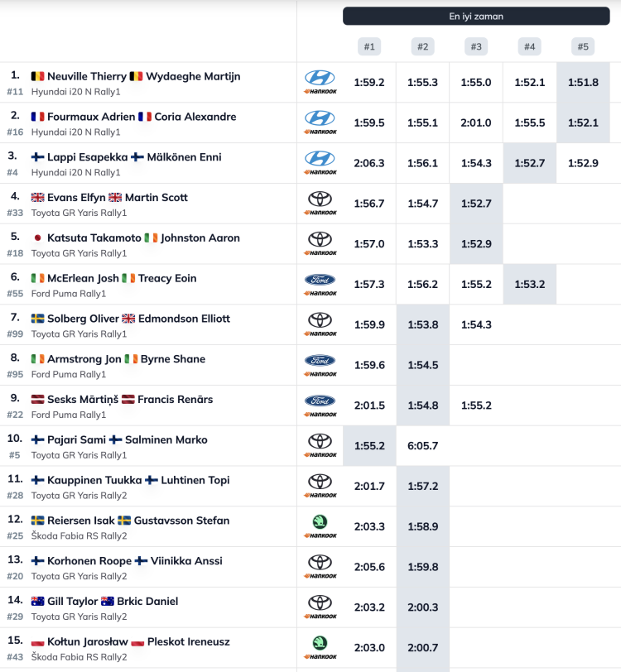Click Ford logo in McErlean Josh's row
The height and width of the screenshot is (672, 621).
pos(320,279)
